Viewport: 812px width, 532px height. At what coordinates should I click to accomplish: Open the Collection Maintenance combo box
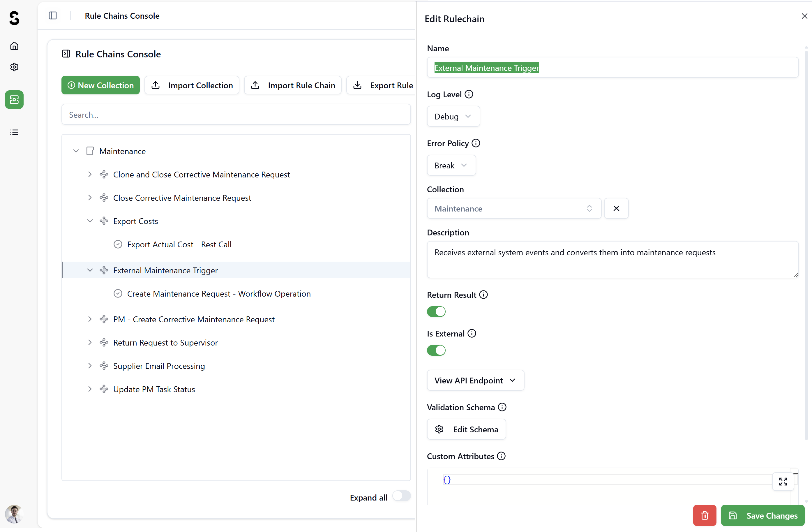point(514,209)
